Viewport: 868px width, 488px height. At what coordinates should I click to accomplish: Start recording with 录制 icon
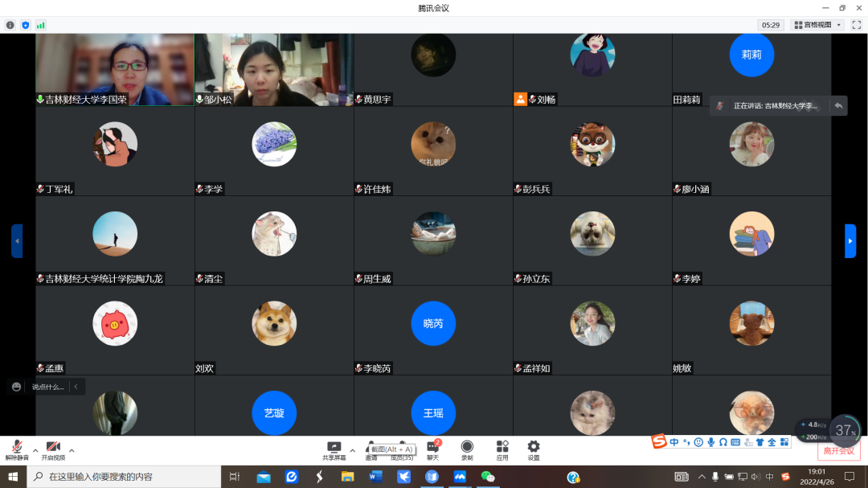467,448
